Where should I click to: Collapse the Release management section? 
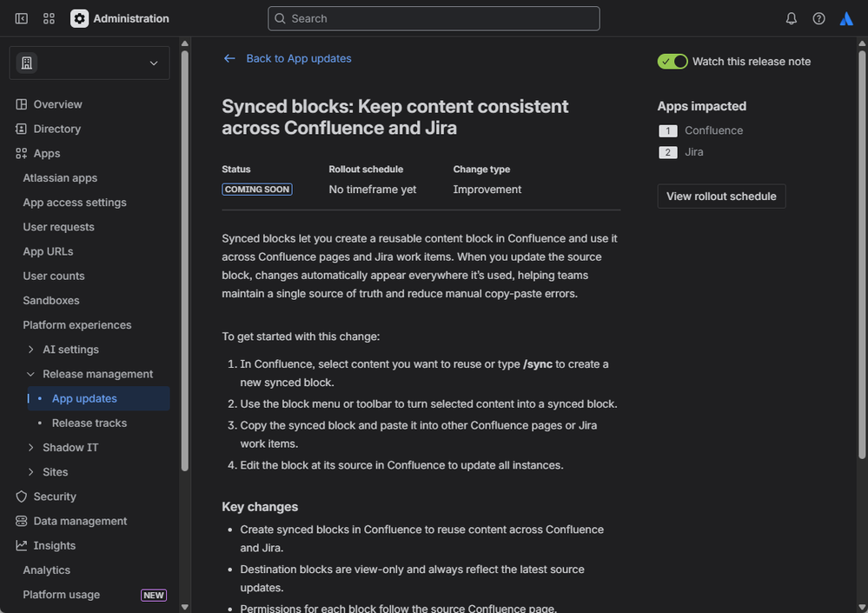31,374
